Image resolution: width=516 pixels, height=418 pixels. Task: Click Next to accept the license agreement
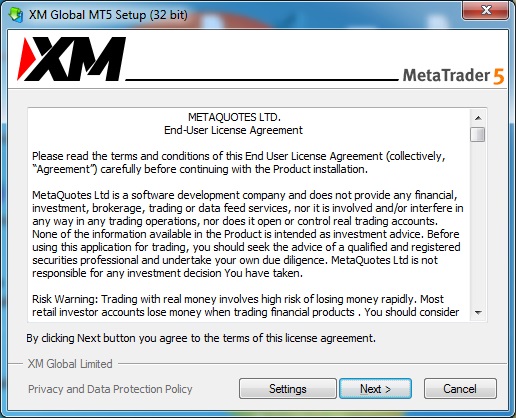coord(375,389)
